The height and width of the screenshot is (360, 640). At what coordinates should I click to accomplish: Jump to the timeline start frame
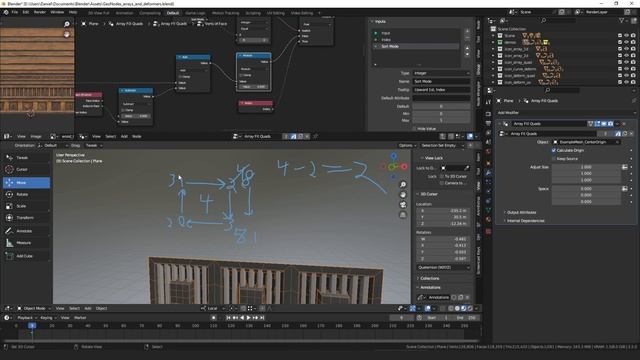click(x=228, y=318)
